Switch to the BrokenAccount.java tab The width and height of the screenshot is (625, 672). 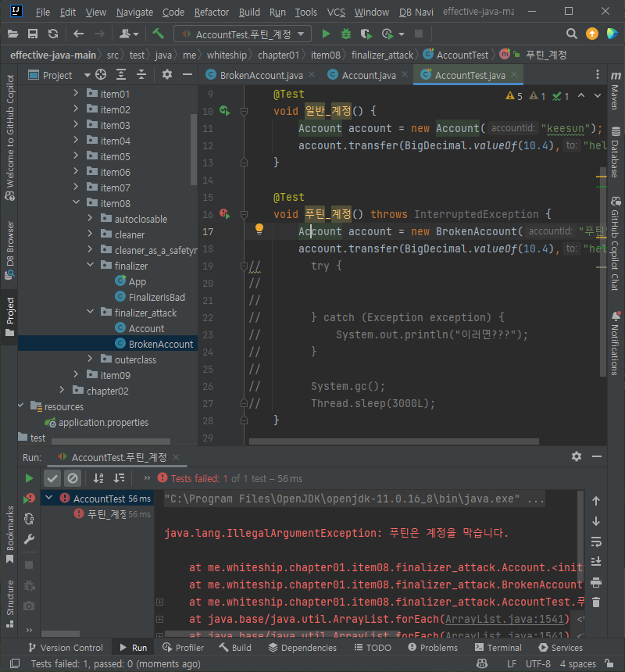click(260, 75)
